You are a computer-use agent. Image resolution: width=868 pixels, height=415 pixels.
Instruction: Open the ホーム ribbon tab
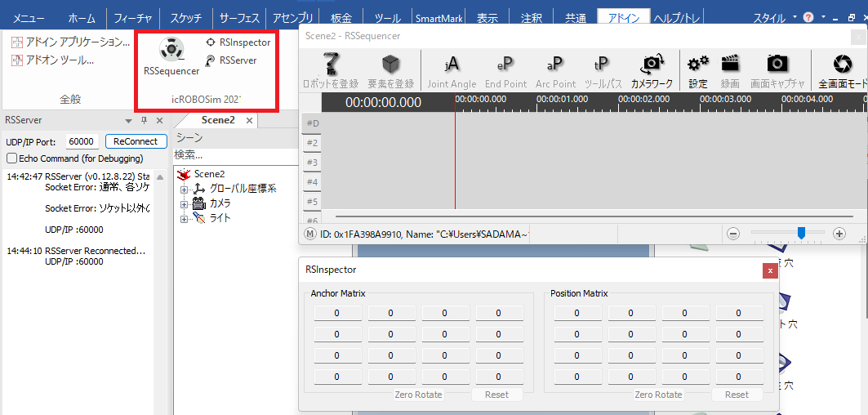[82, 18]
